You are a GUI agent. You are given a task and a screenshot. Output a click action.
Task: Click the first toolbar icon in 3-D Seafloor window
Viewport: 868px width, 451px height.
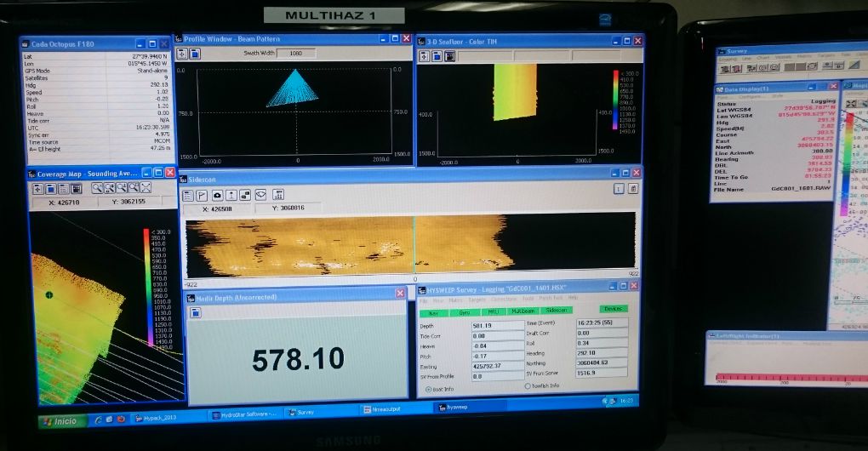pyautogui.click(x=423, y=56)
